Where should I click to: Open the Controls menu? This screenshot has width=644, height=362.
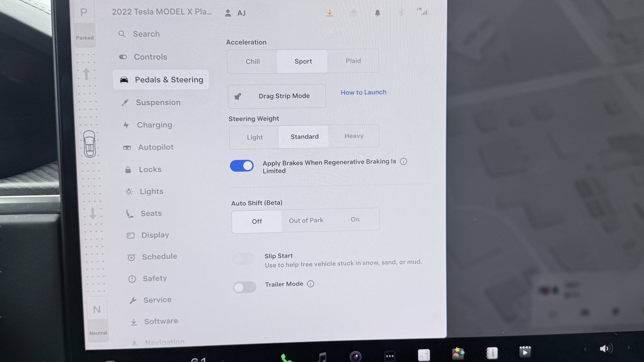point(143,57)
